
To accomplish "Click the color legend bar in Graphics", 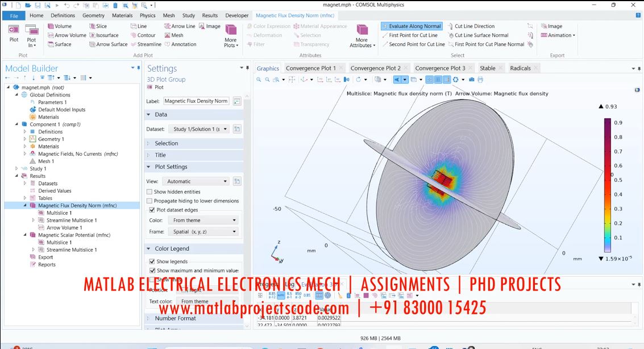I will pyautogui.click(x=607, y=185).
